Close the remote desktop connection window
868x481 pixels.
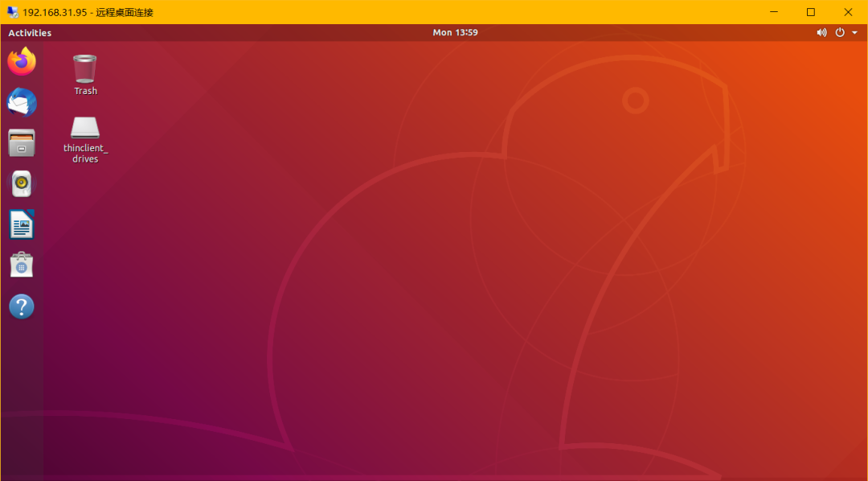click(x=848, y=11)
